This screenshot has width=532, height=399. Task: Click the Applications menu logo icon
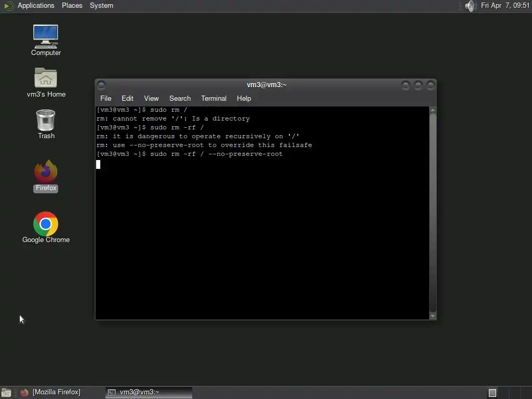tap(8, 6)
